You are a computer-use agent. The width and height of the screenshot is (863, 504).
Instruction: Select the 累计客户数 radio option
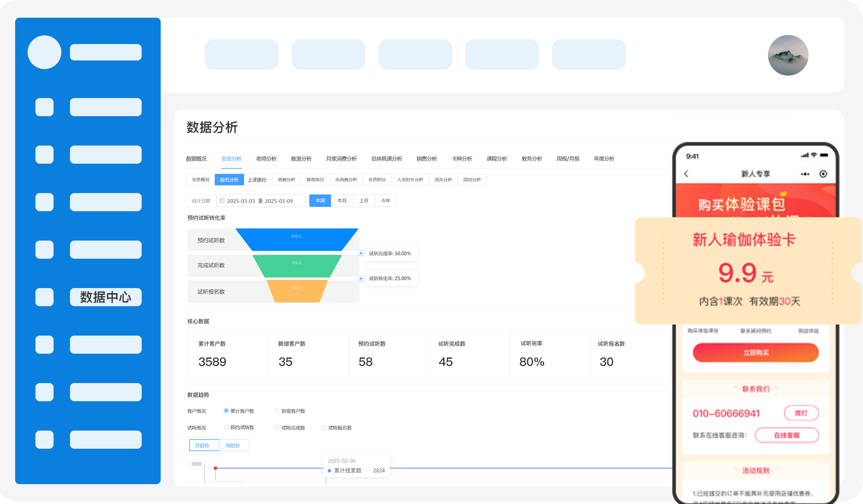(226, 411)
